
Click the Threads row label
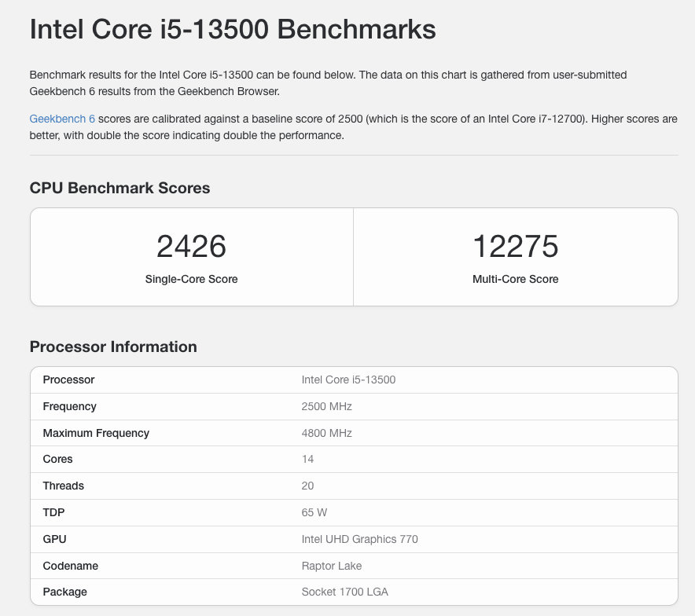pyautogui.click(x=64, y=486)
